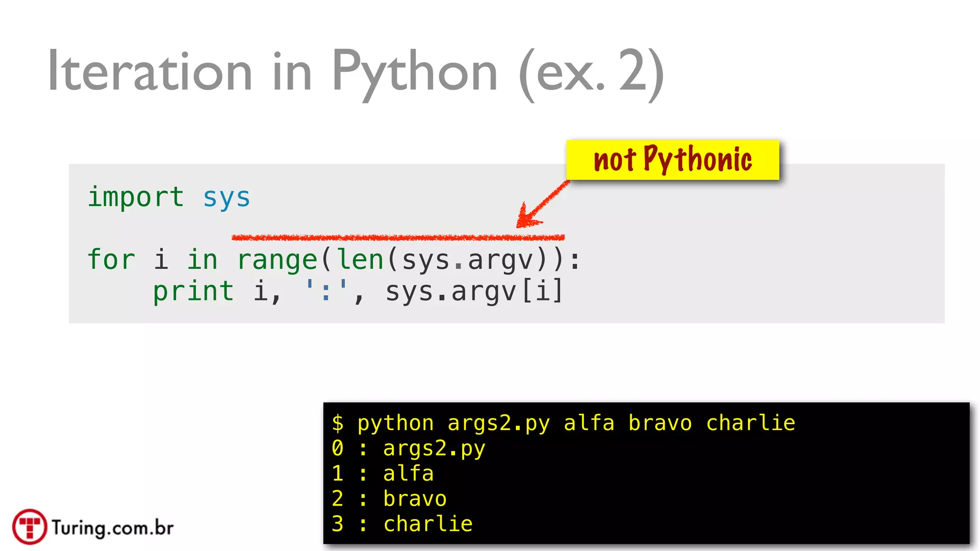
Task: Click the 'print i, ':', sys.argv[i]' line
Action: coord(358,291)
